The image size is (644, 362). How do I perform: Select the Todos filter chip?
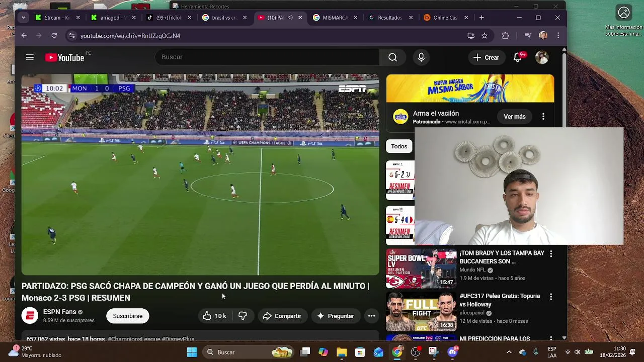pos(399,146)
